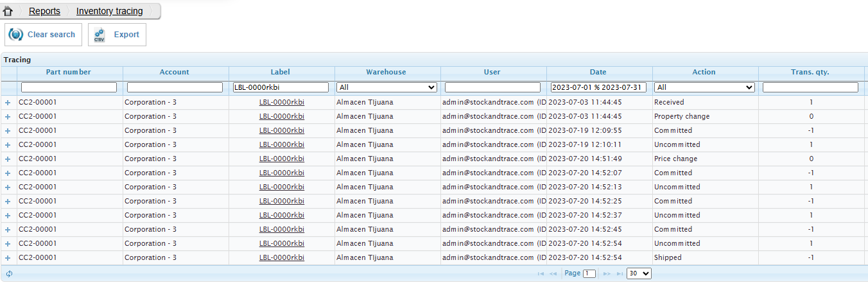
Task: Select date cell 2023-07-20 14:52:45
Action: pyautogui.click(x=600, y=229)
